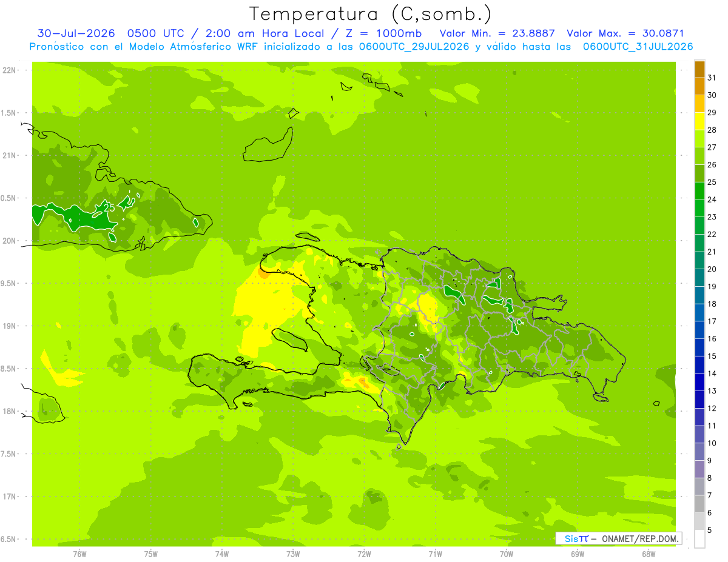
Task: Click the '68W' longitude label
Action: click(649, 554)
